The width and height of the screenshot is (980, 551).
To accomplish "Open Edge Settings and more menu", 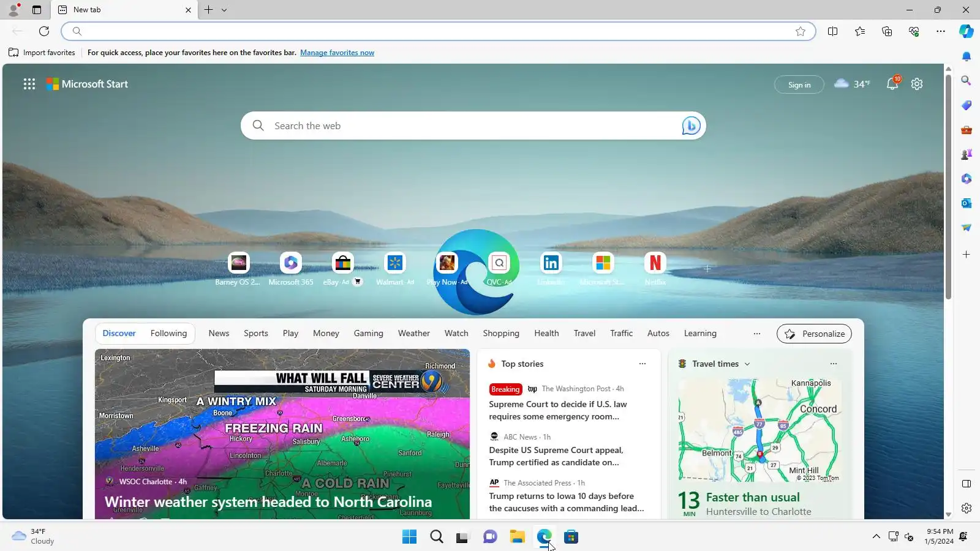I will pyautogui.click(x=941, y=31).
